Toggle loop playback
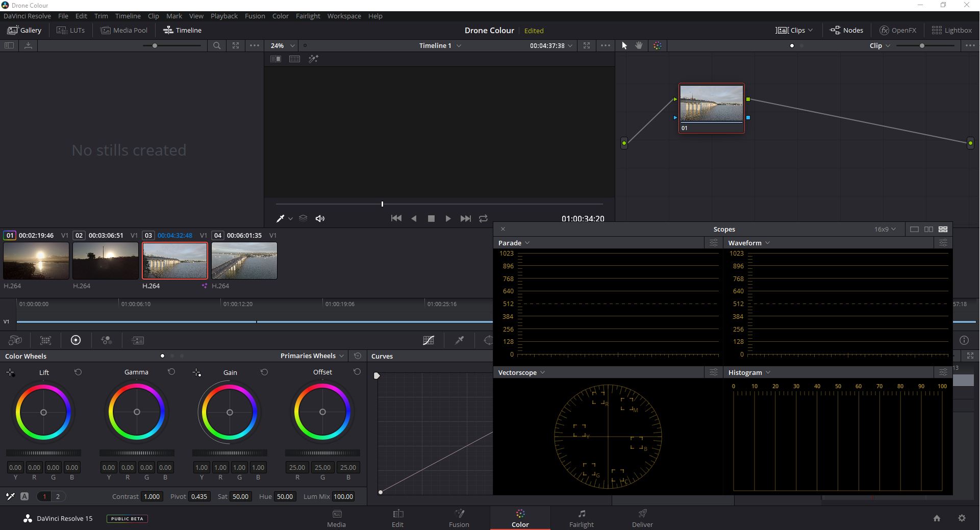 click(x=483, y=218)
